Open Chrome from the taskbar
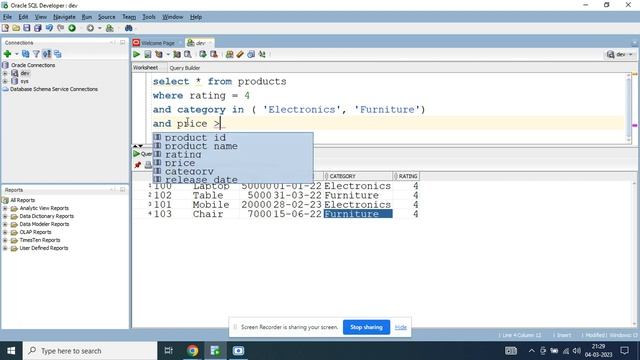Viewport: 640px width, 360px height. click(193, 351)
